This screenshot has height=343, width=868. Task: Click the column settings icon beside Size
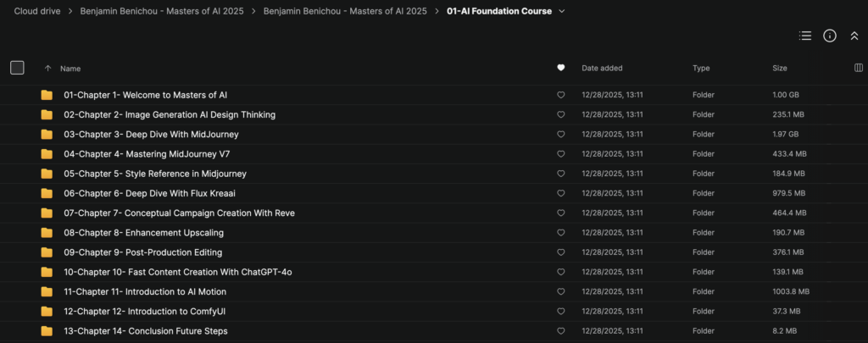pos(859,68)
